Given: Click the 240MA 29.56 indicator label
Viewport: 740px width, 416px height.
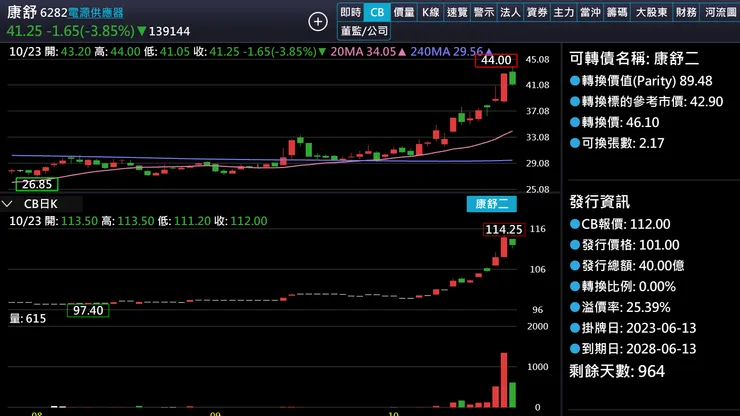Looking at the screenshot, I should click(x=451, y=51).
